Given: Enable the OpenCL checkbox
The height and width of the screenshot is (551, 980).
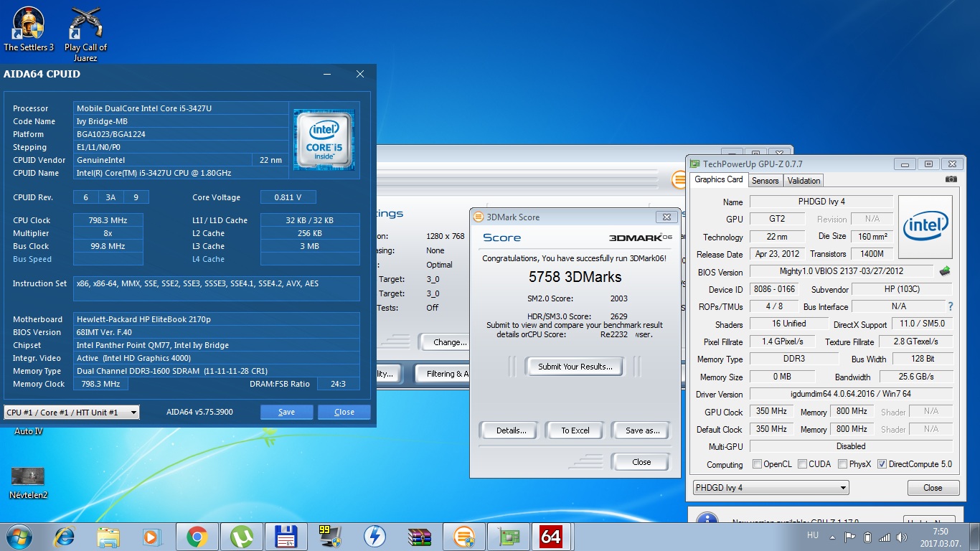Looking at the screenshot, I should coord(757,464).
